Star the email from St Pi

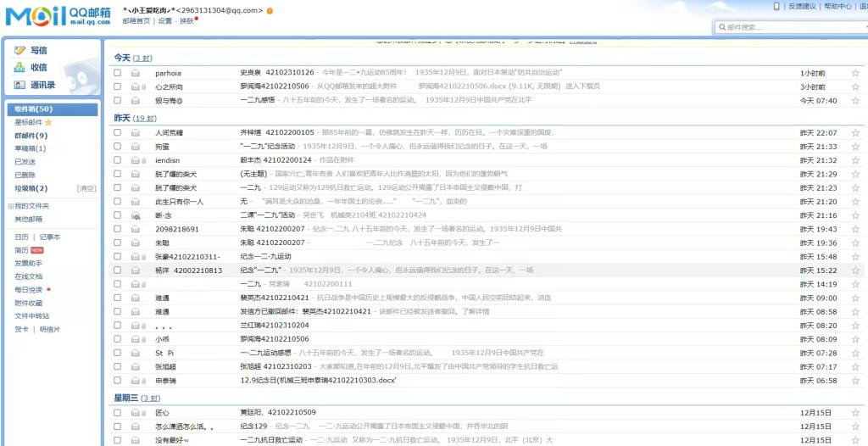click(x=855, y=353)
